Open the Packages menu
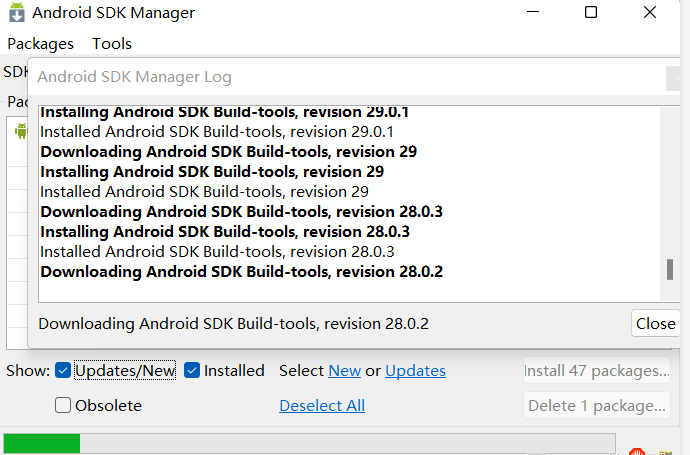 [40, 44]
